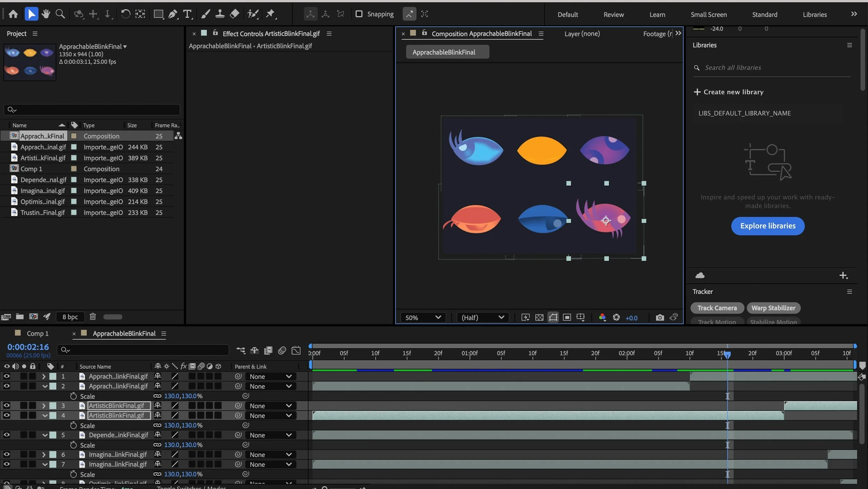
Task: Select the Type tool
Action: point(187,14)
